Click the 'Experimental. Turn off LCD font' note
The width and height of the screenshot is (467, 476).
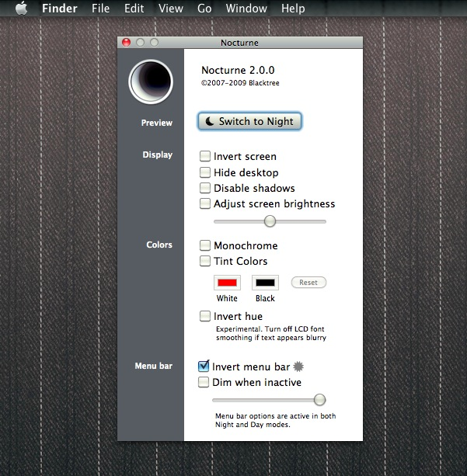[270, 333]
